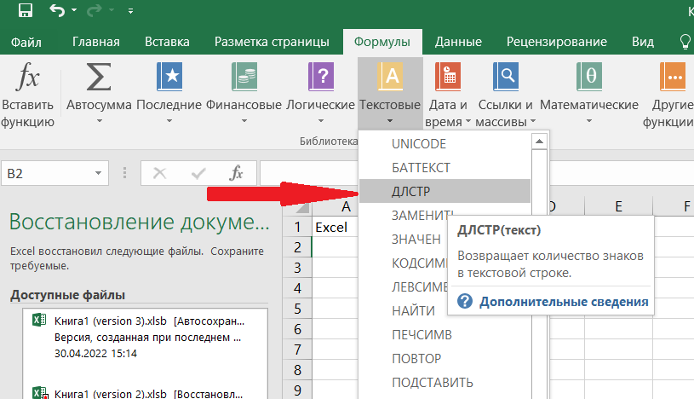695x400 pixels.
Task: Choose ПОДСТАВИТЬ from the function list
Action: click(x=445, y=383)
